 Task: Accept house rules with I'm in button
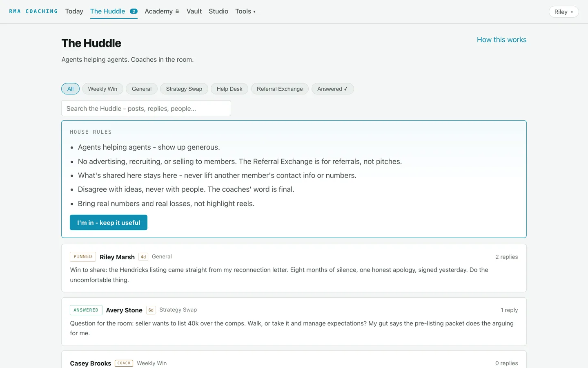coord(109,222)
